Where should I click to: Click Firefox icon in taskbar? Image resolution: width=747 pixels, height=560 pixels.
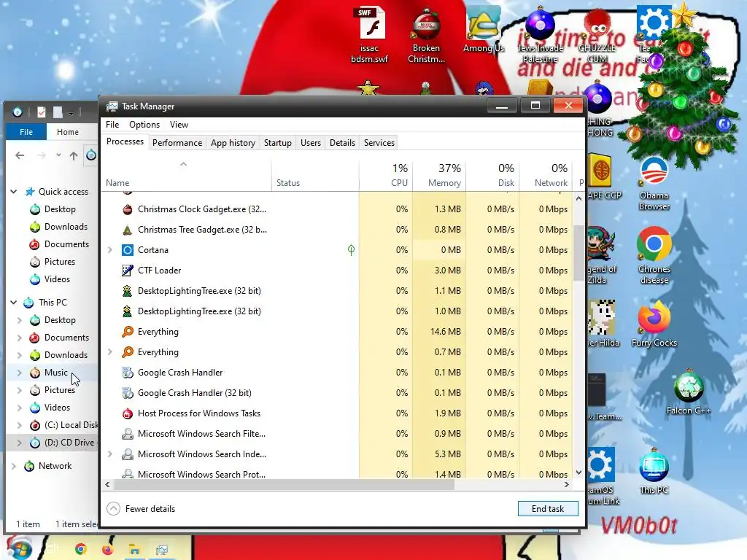(108, 549)
